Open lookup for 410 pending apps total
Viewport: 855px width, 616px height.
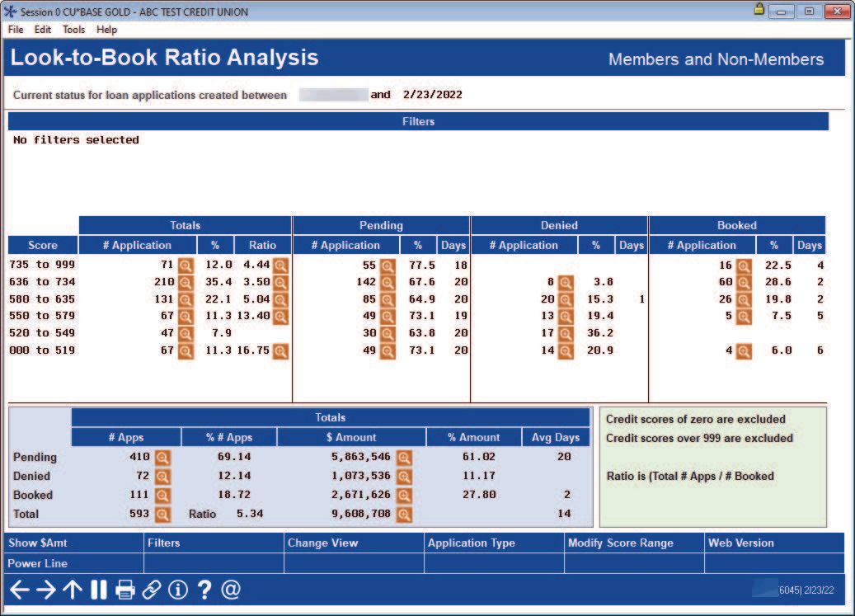[162, 458]
